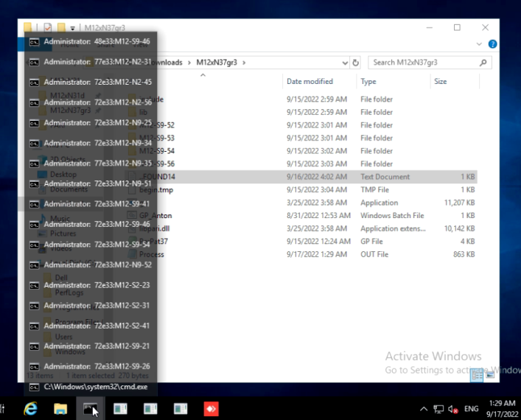Image resolution: width=521 pixels, height=420 pixels.
Task: Switch to cmd window 72e33:M12-N9-25
Action: click(x=91, y=123)
